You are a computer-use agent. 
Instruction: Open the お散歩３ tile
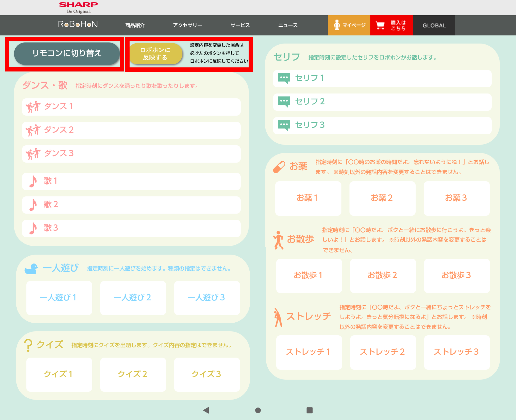(457, 276)
